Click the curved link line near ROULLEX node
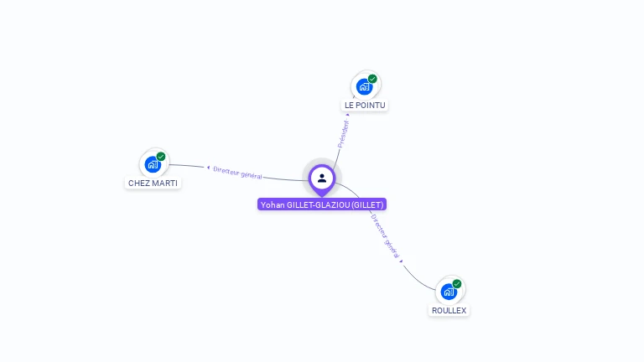 [x=417, y=281]
